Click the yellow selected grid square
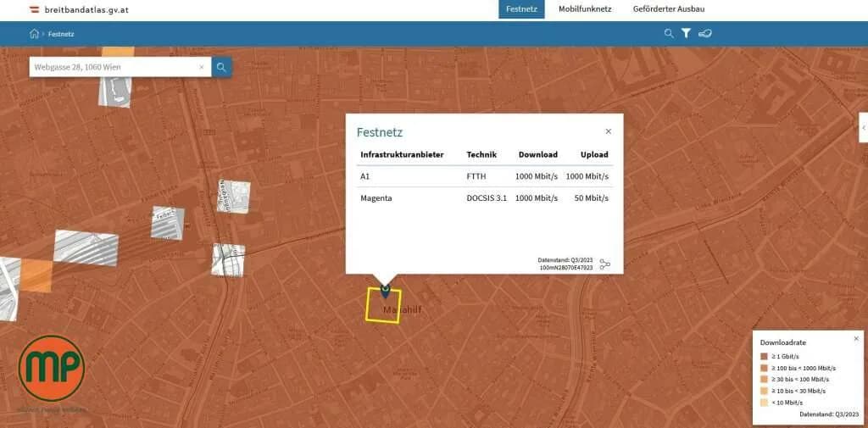This screenshot has width=868, height=428. point(383,306)
